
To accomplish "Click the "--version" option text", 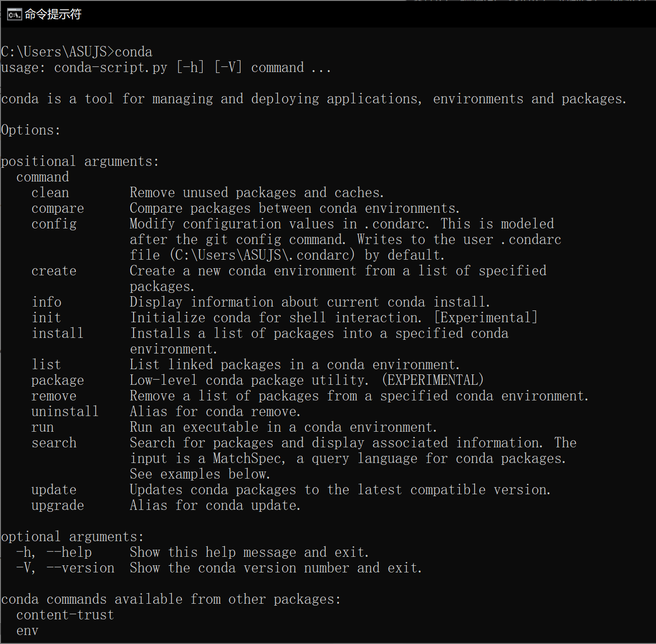I will tap(81, 568).
